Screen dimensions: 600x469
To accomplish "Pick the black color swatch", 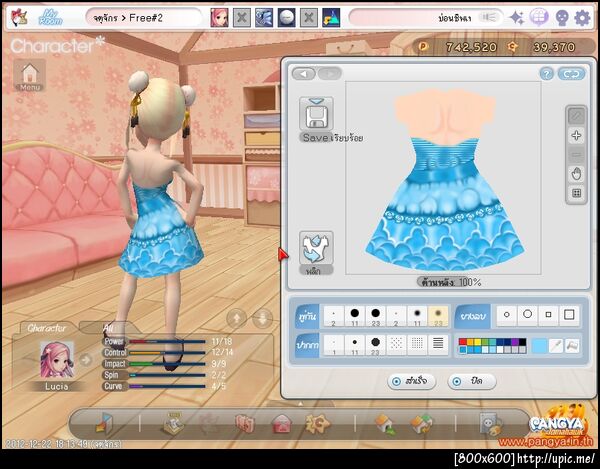I will tap(522, 342).
